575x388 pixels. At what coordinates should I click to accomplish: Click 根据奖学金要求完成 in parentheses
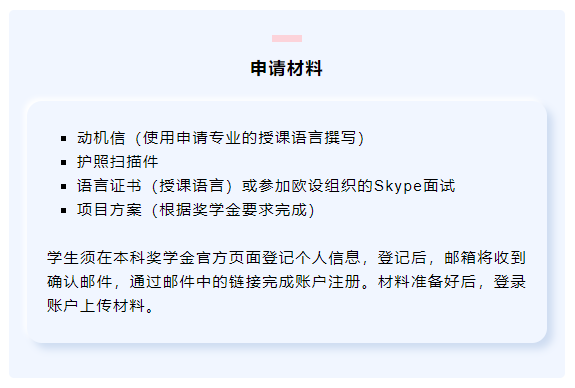[233, 210]
